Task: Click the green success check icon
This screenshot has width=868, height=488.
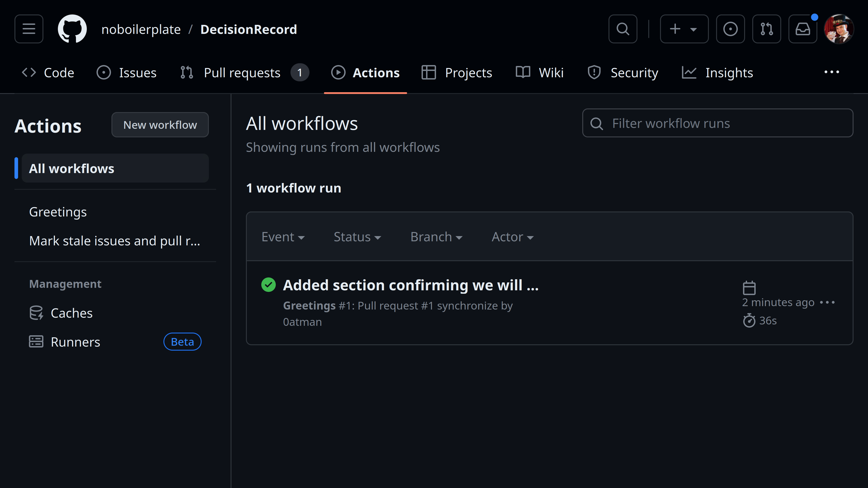Action: (269, 285)
